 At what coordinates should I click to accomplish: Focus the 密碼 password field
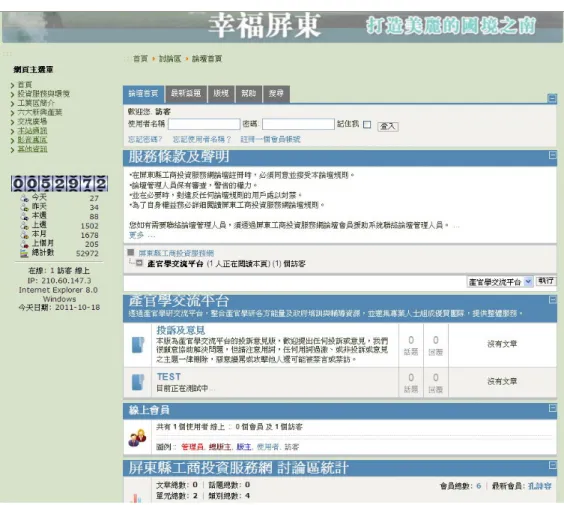pos(299,124)
